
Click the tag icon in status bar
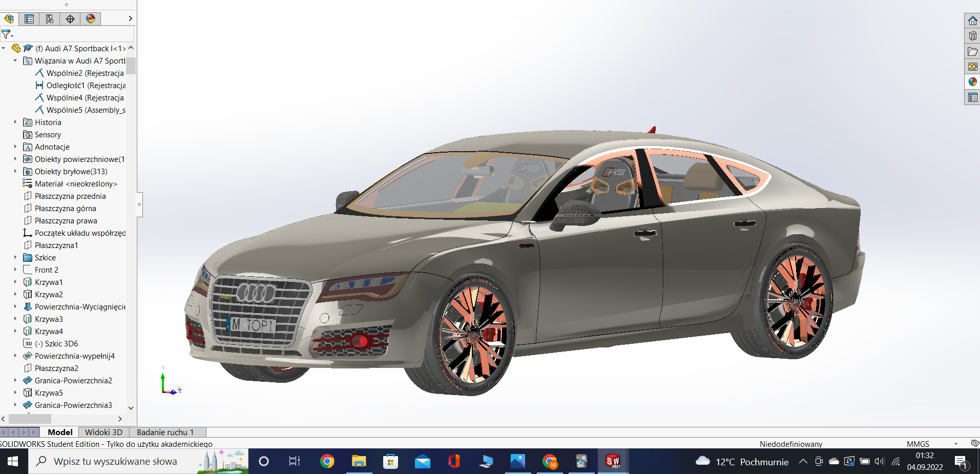[x=975, y=443]
